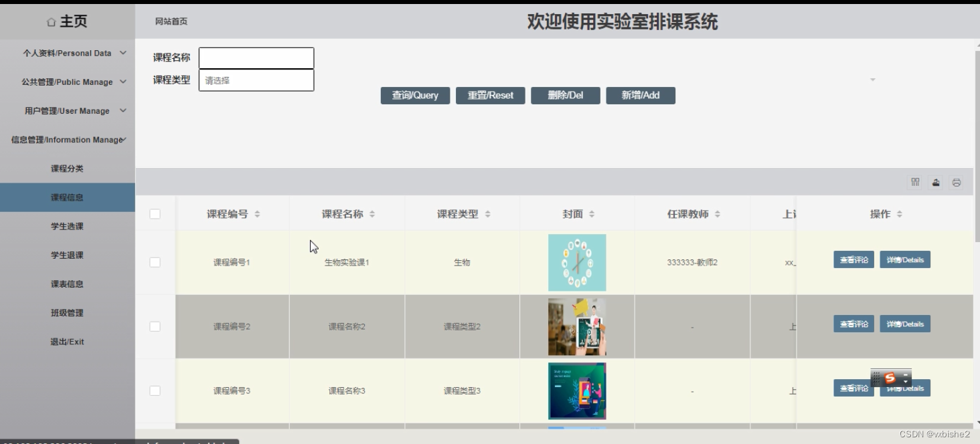Click the cover thumbnail of 生物实验课1
Viewport: 980px width, 444px height.
(x=577, y=262)
